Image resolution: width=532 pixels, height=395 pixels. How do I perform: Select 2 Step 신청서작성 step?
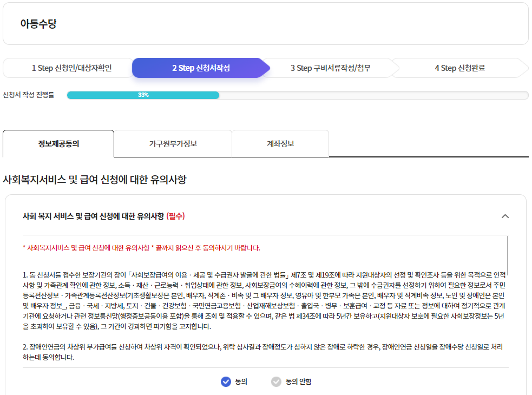[201, 68]
